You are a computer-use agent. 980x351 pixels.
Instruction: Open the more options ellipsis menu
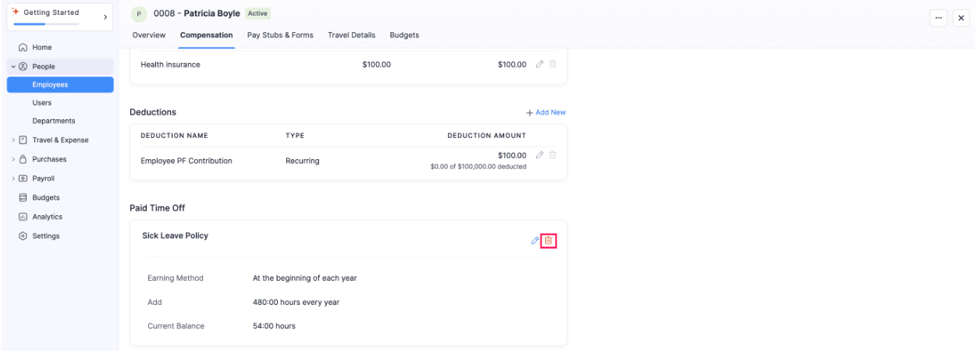(939, 18)
